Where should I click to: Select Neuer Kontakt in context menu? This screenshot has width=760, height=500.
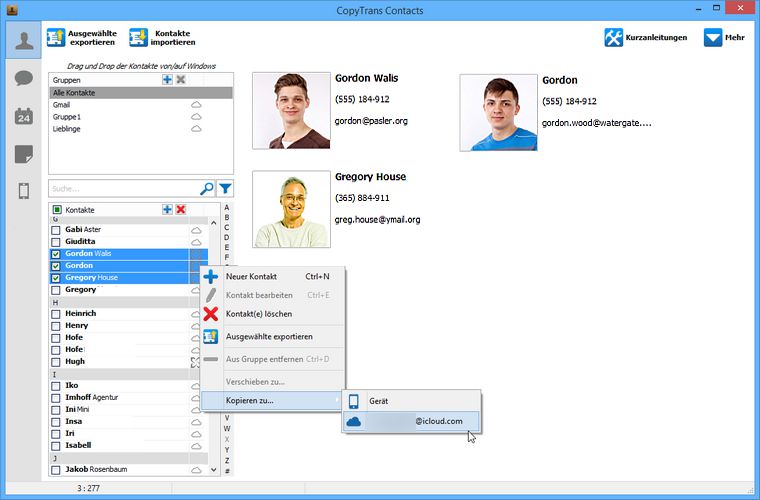click(272, 277)
